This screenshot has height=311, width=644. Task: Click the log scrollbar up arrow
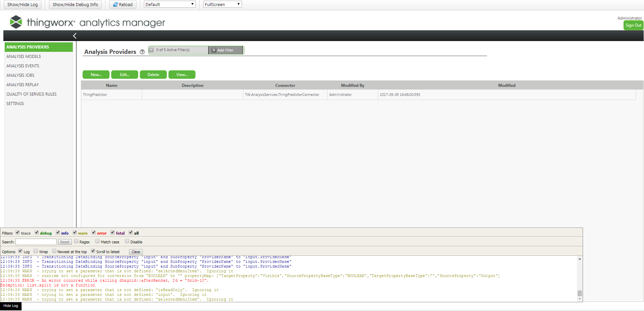(580, 258)
